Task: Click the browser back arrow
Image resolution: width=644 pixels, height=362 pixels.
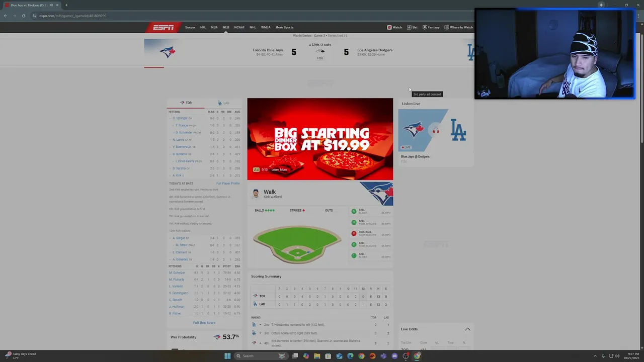Action: (x=5, y=16)
